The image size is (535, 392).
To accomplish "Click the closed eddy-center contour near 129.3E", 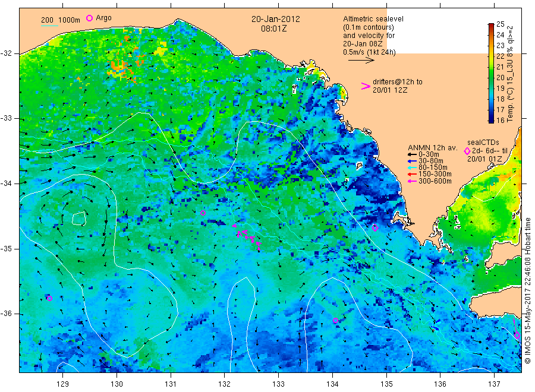I will tap(79, 219).
